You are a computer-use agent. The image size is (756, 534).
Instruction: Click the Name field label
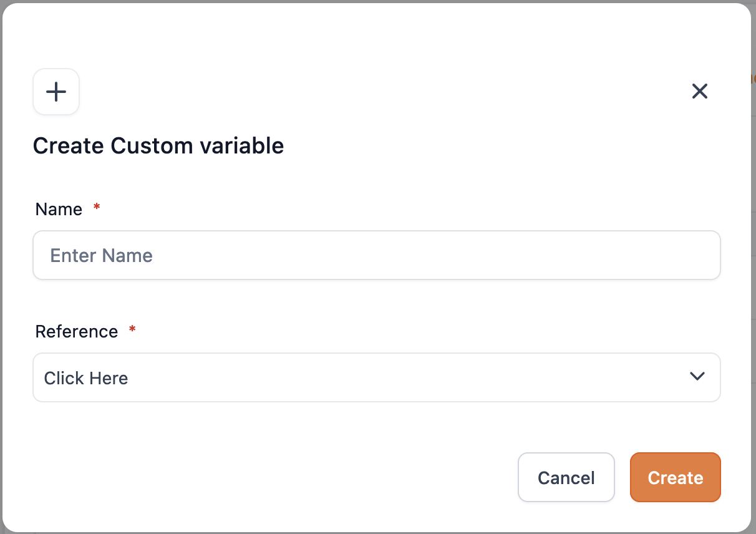point(59,210)
